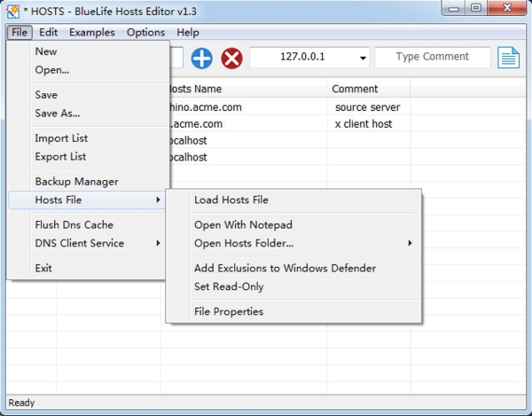This screenshot has height=416, width=532.
Task: Expand the DNS Client Service submenu arrow
Action: coord(158,243)
